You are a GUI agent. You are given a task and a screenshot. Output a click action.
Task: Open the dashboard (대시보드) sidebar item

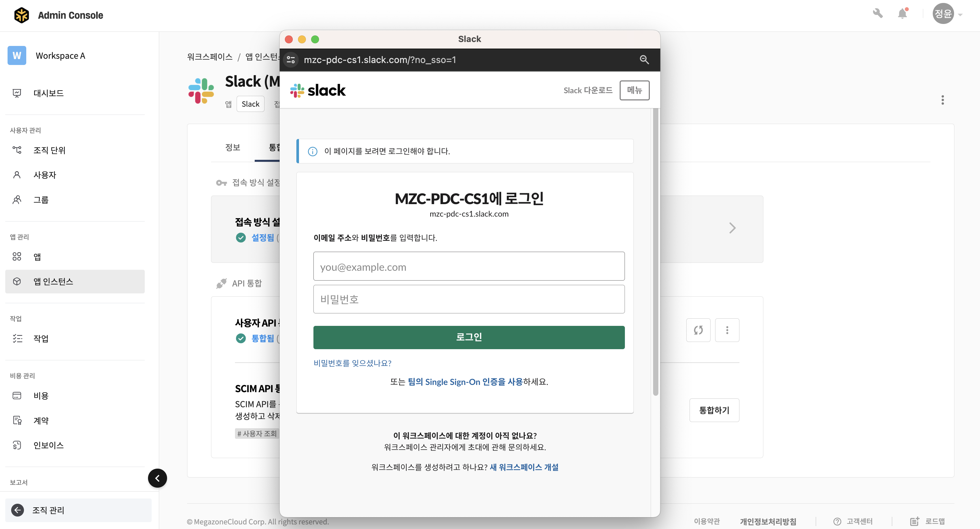pyautogui.click(x=48, y=93)
